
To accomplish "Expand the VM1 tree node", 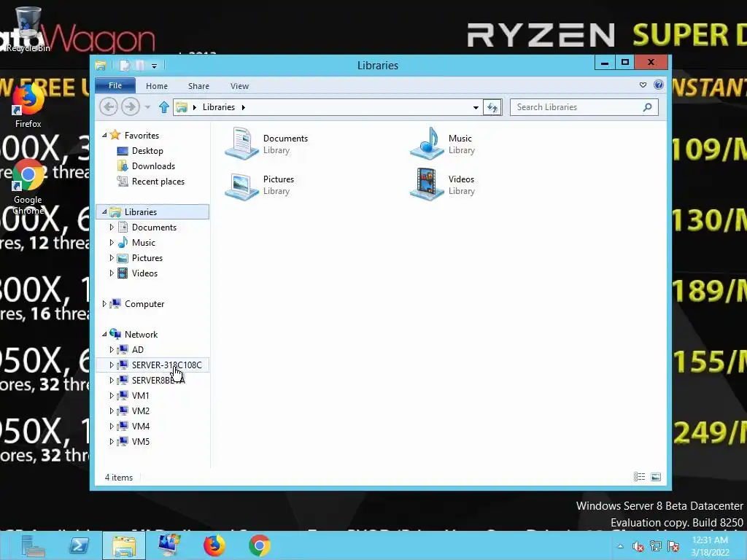I will (112, 395).
